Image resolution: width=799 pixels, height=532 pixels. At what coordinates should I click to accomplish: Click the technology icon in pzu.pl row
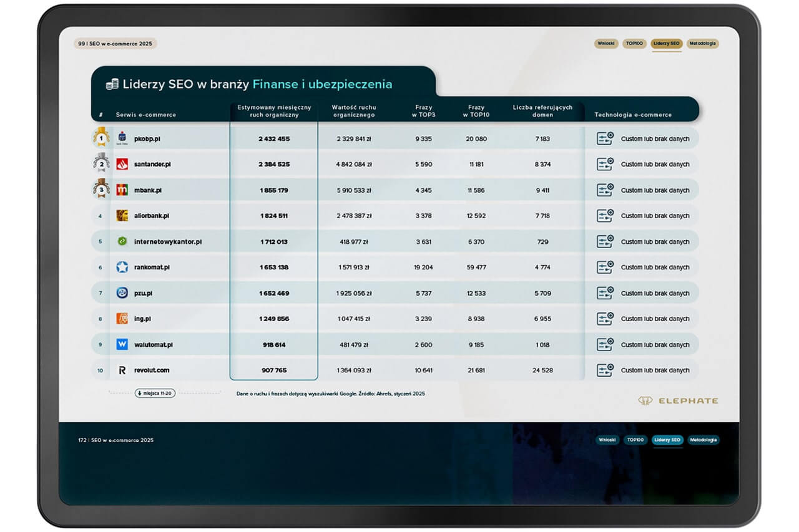tap(605, 293)
